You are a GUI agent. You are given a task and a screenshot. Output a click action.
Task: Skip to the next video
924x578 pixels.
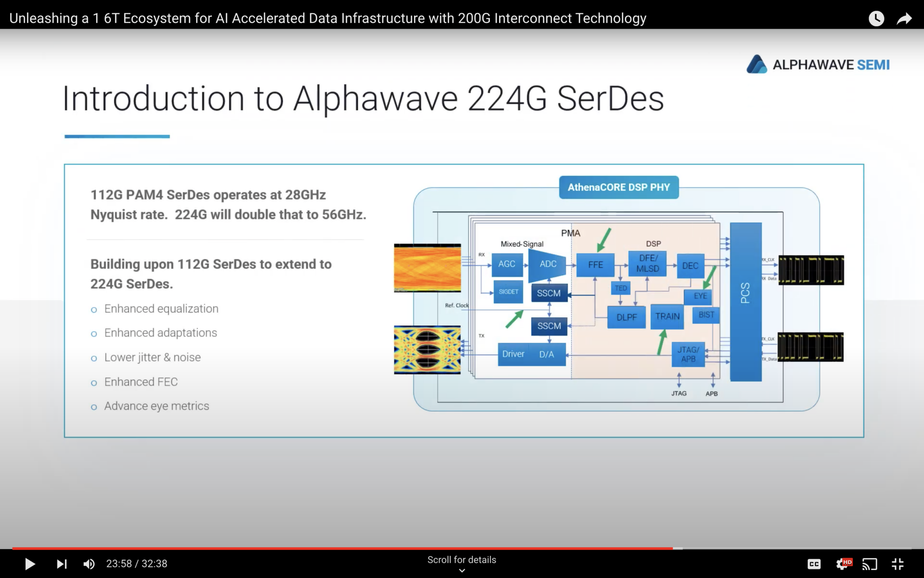click(x=62, y=564)
